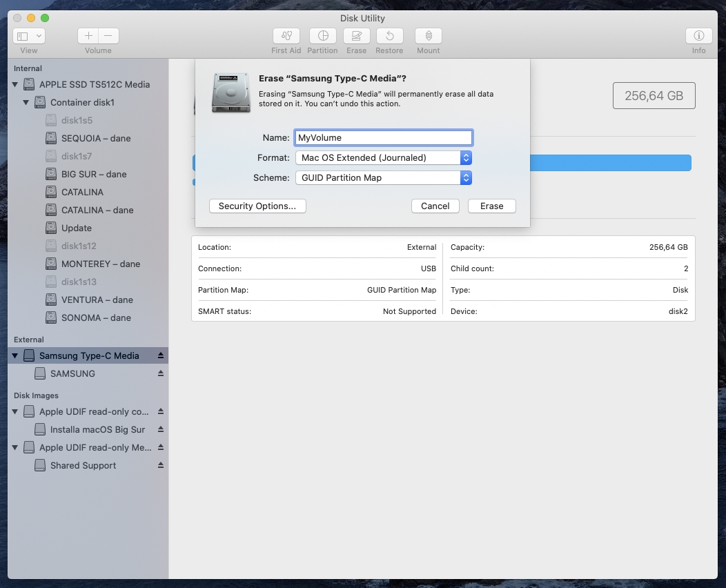Screen dimensions: 726x588
Task: Select the greyed disk1s7 entry
Action: click(x=88, y=156)
